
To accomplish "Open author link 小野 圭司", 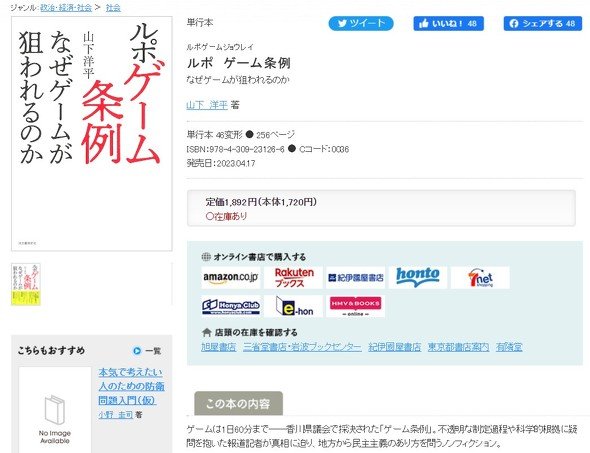I will point(116,415).
